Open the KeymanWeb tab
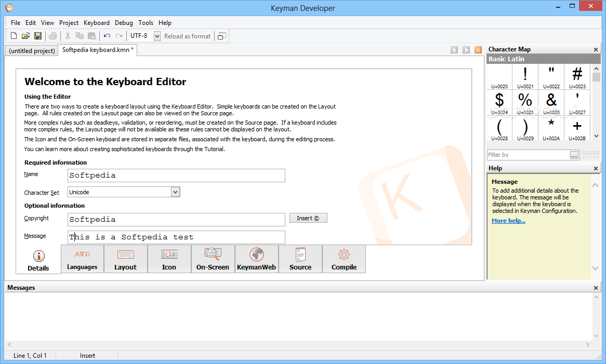 pos(257,259)
